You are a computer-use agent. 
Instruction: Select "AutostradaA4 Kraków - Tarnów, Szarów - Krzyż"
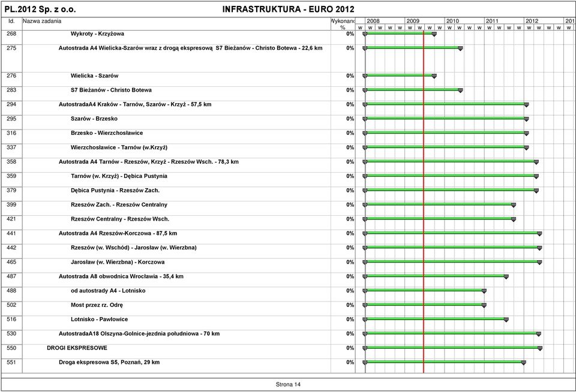[135, 105]
